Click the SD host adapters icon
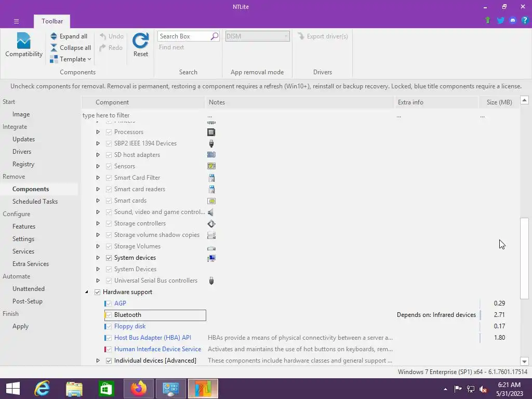 pos(211,155)
